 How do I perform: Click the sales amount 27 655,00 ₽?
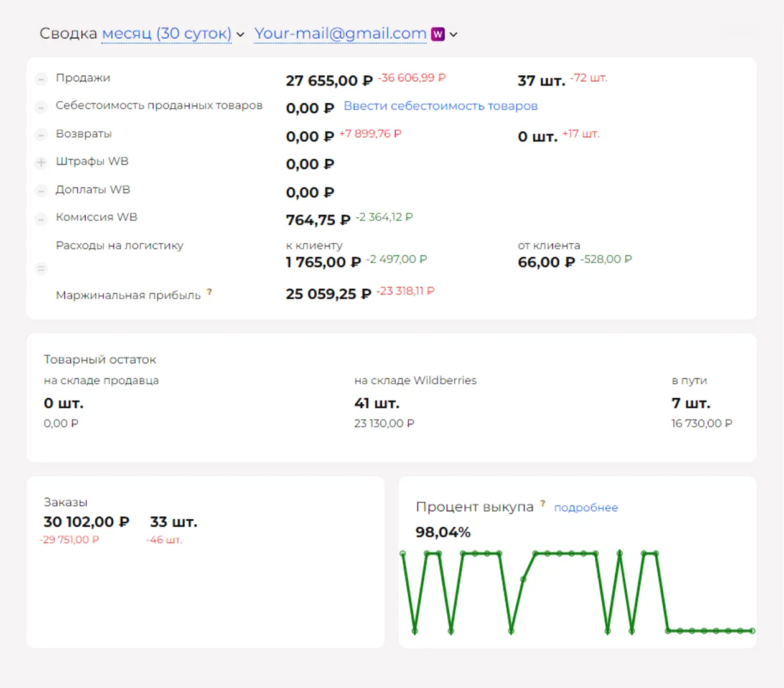click(x=329, y=81)
